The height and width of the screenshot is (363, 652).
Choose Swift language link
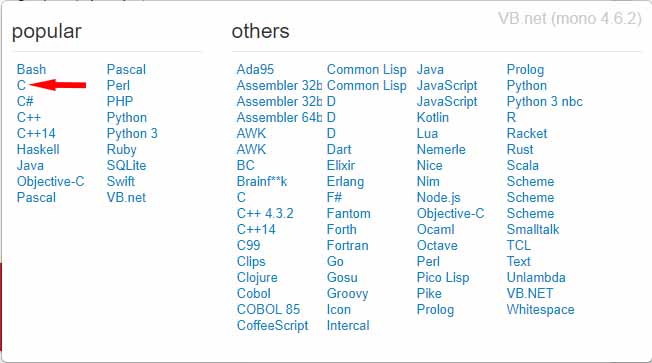click(121, 182)
